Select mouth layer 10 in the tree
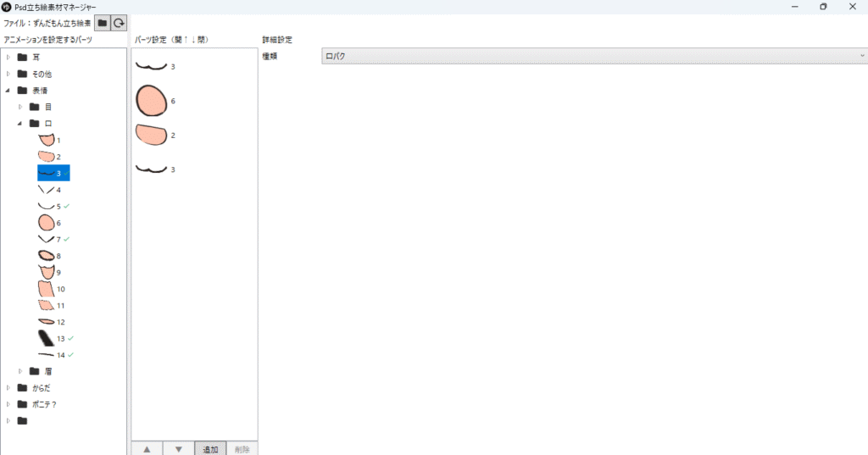The width and height of the screenshot is (868, 455). [x=51, y=289]
